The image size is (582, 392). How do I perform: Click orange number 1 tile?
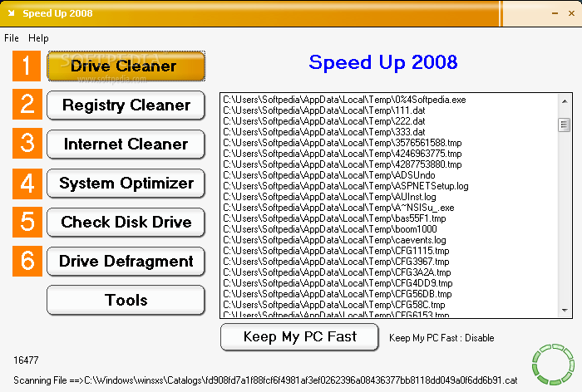tap(27, 66)
